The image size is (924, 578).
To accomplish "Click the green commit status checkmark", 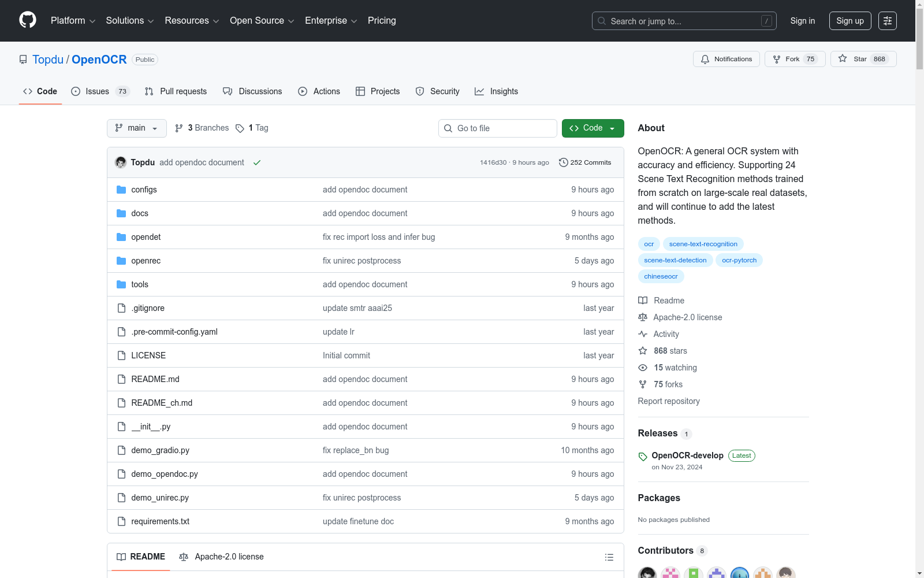I will tap(257, 162).
